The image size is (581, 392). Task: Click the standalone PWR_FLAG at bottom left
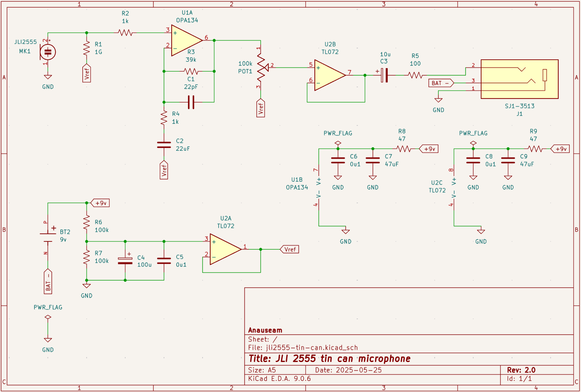click(x=48, y=317)
